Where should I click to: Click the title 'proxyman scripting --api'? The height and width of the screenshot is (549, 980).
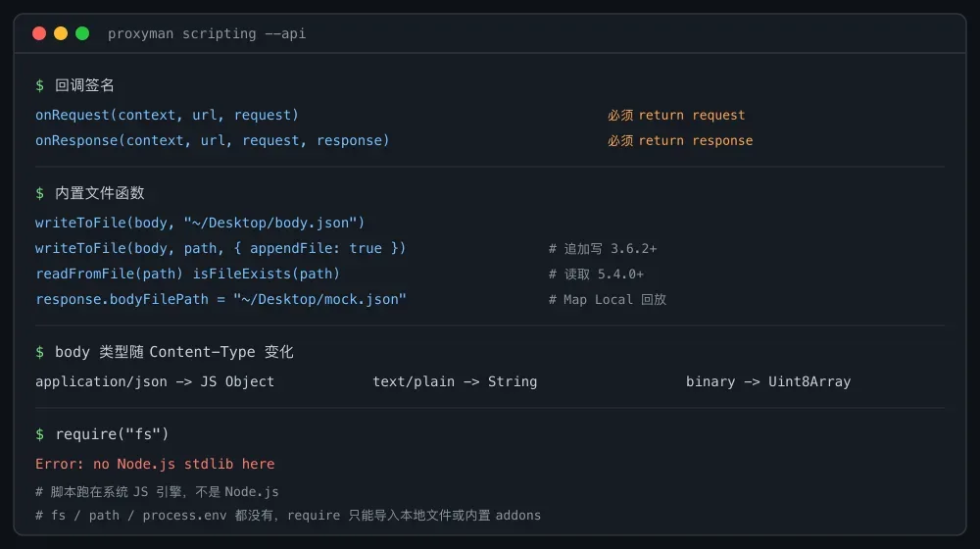coord(207,33)
